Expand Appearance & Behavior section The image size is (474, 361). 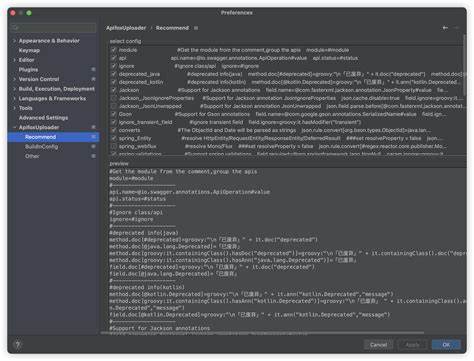(14, 41)
